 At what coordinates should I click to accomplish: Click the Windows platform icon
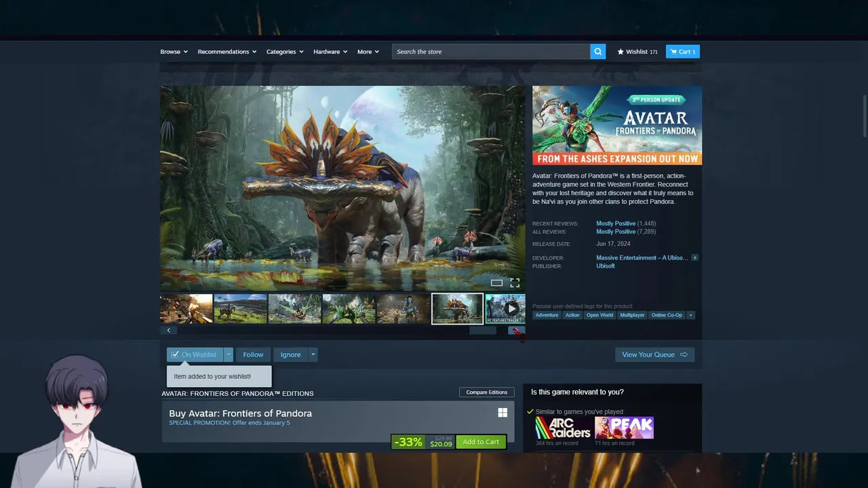(x=502, y=413)
